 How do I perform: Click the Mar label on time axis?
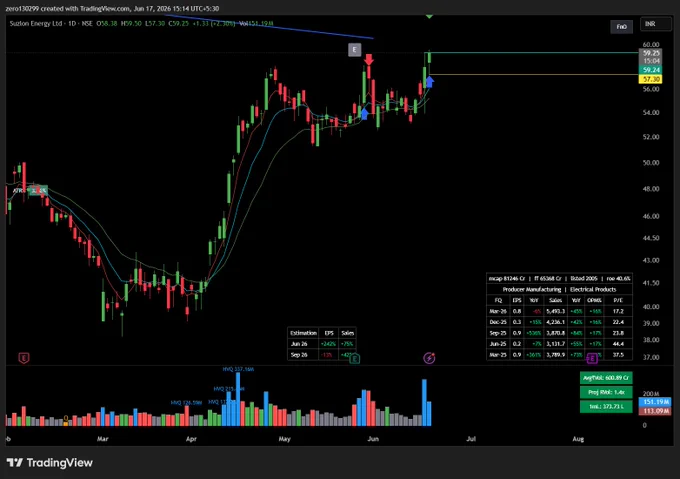(x=103, y=439)
